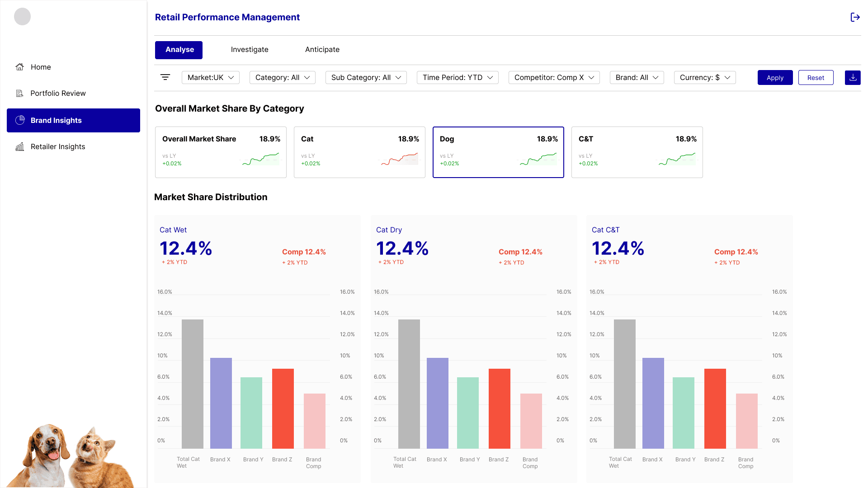Click the Home house icon
868x488 pixels.
(20, 67)
